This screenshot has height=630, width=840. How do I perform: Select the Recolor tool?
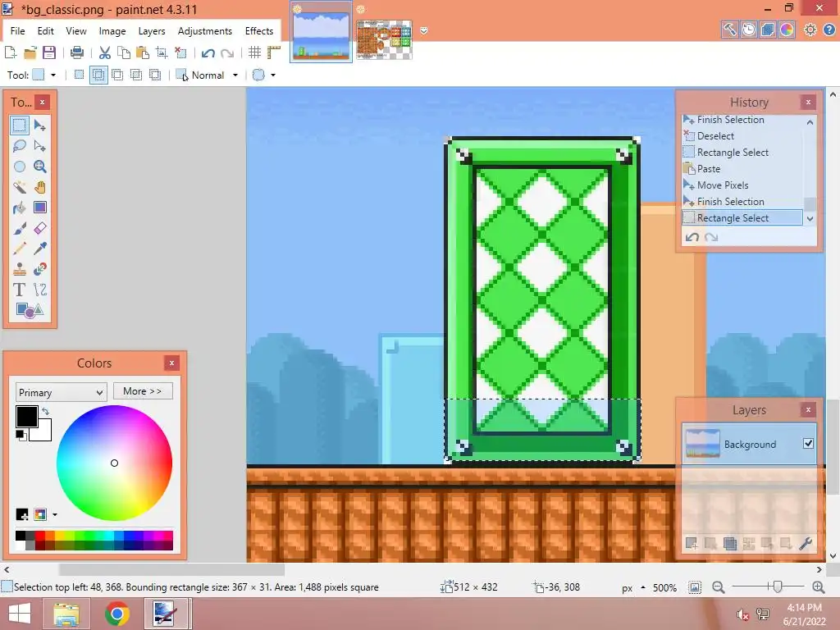tap(39, 269)
